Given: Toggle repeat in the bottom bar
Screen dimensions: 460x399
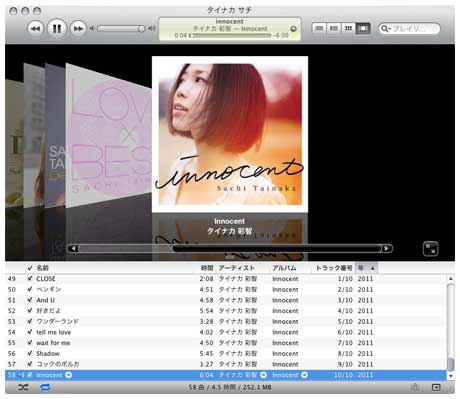Looking at the screenshot, I should click(x=45, y=387).
